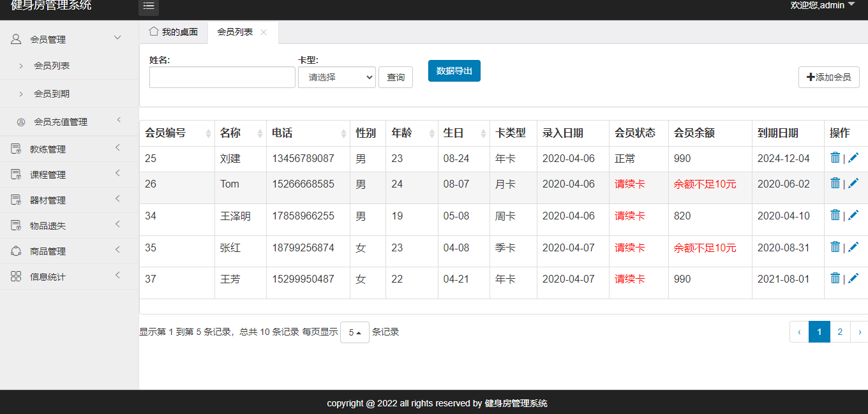Expand the 商品管理 menu chevron
The width and height of the screenshot is (868, 414).
(x=117, y=250)
